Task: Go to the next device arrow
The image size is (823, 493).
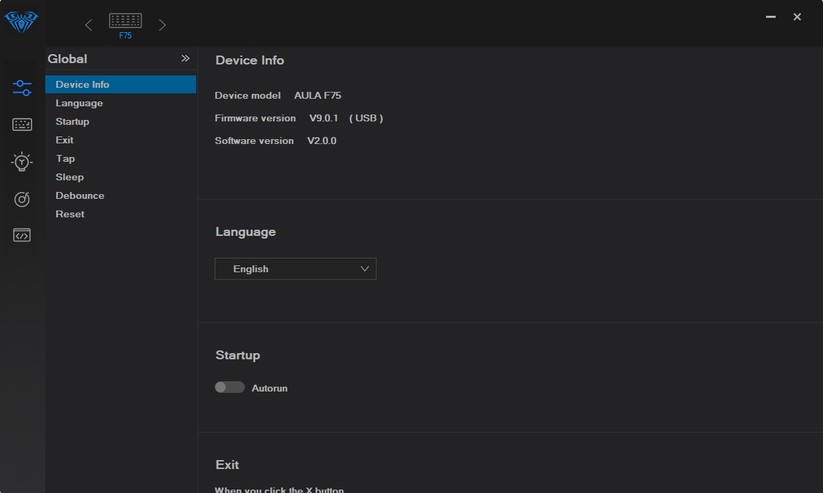Action: coord(162,25)
